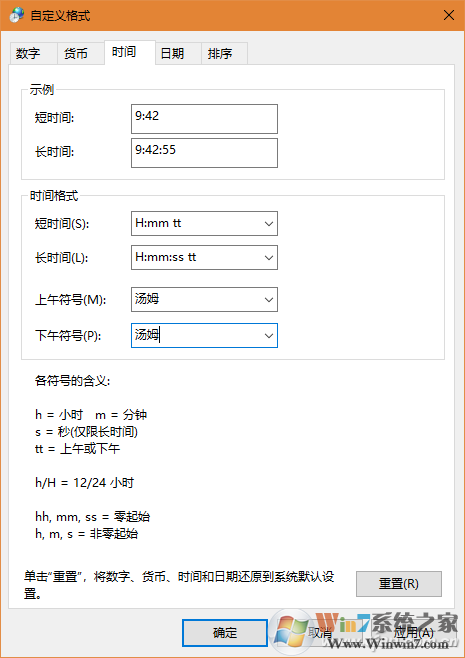Open the 上午符号(M) dropdown arrow
This screenshot has height=658, width=465.
[269, 300]
